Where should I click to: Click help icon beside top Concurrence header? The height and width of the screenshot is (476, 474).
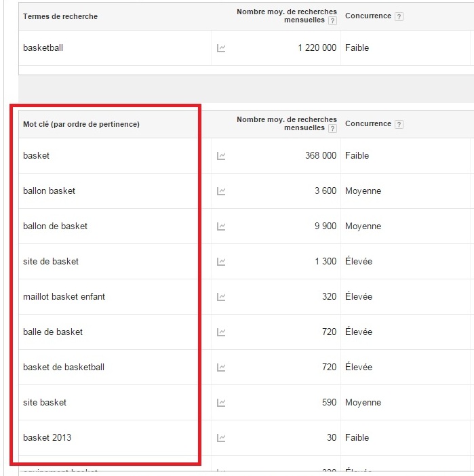[x=399, y=16]
